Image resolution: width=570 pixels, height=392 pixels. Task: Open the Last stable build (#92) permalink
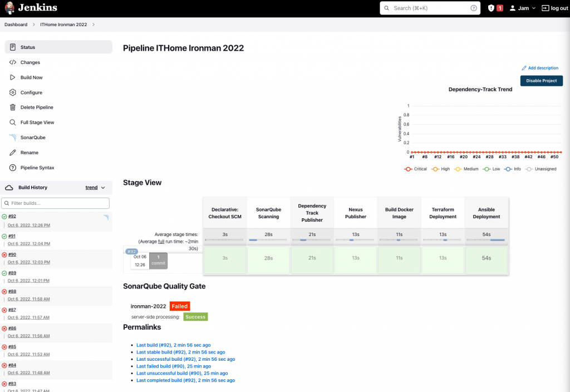tap(181, 352)
